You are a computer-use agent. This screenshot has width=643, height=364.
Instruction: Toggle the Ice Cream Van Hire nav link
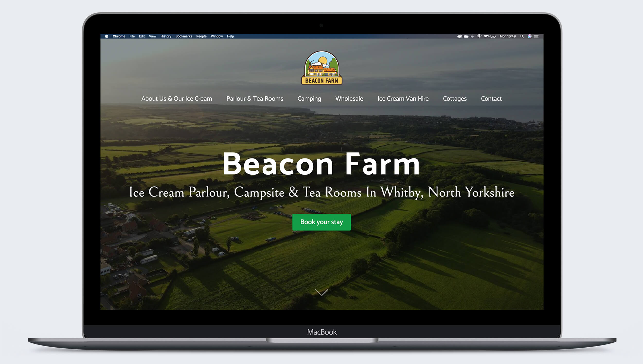pyautogui.click(x=403, y=98)
